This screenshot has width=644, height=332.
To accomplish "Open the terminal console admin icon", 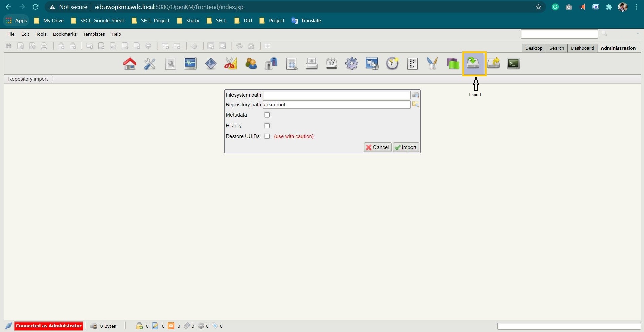I will (x=513, y=64).
